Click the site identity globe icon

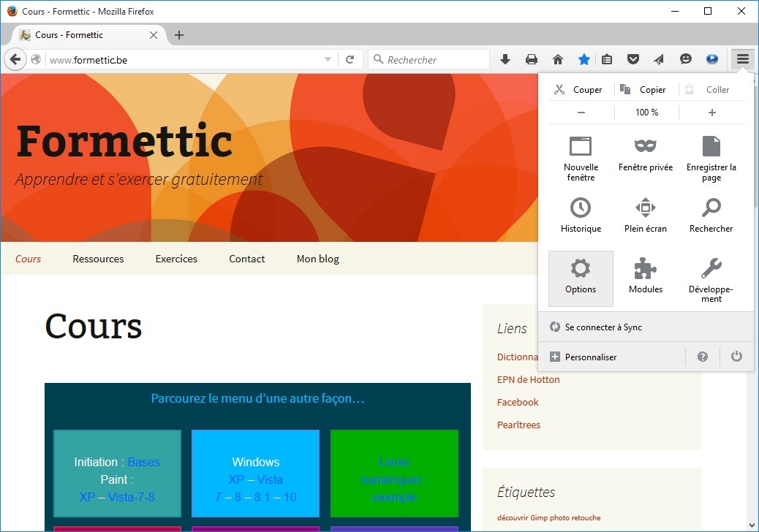(36, 59)
